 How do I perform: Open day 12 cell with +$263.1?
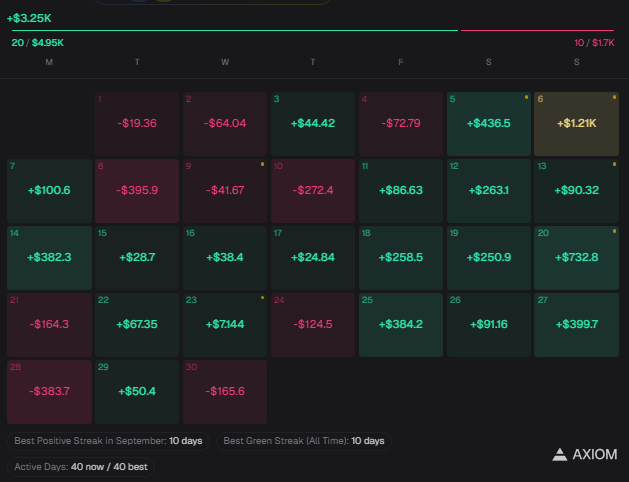click(489, 191)
